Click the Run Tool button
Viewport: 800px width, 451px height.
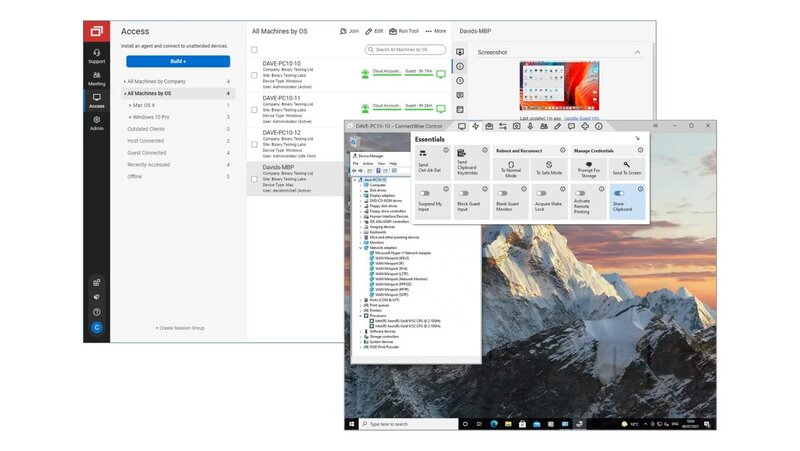coord(404,31)
